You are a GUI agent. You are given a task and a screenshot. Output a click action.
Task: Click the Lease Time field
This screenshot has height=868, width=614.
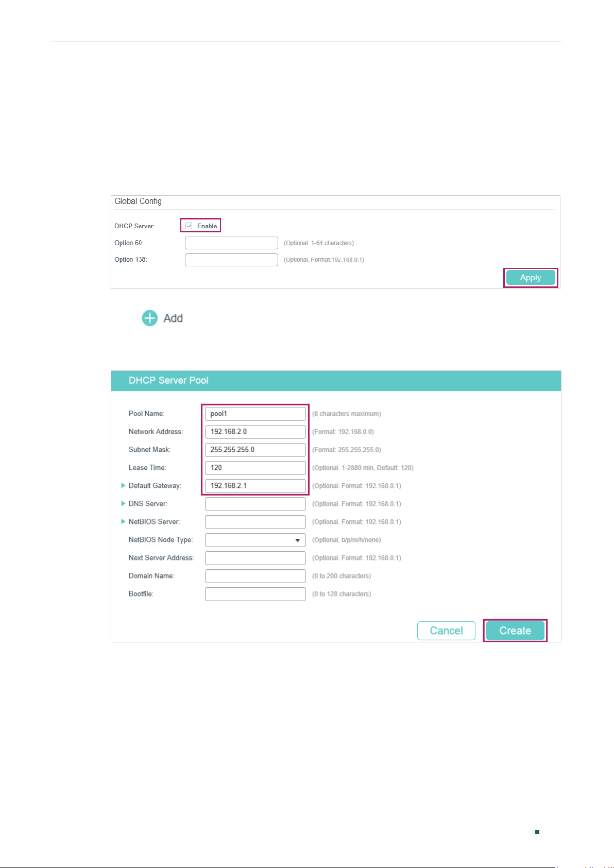click(x=255, y=468)
